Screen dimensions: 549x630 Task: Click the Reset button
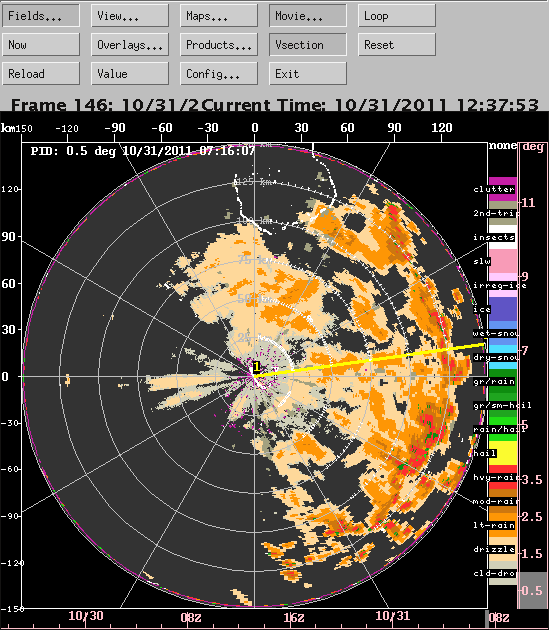click(397, 45)
